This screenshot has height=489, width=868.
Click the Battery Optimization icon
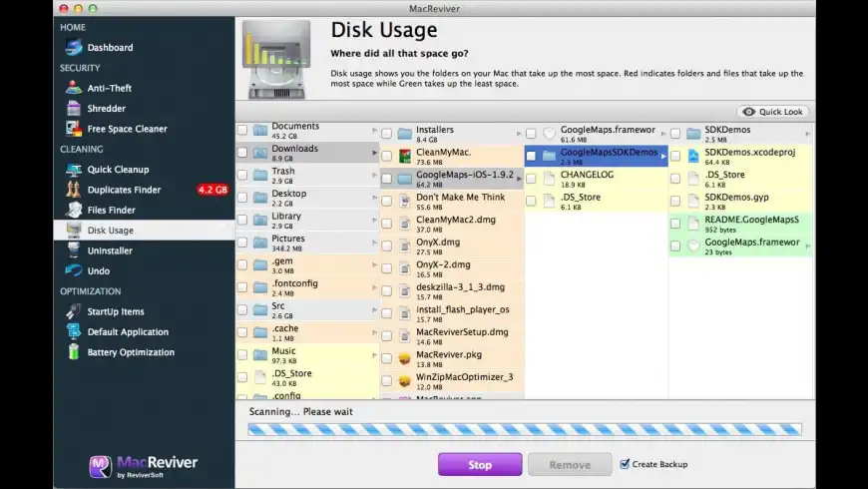74,352
